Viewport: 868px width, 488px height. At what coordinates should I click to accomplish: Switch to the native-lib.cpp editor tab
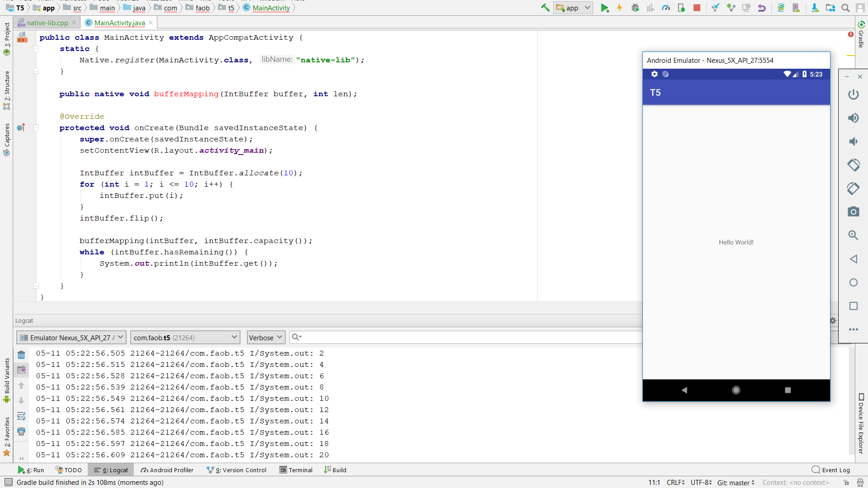click(47, 23)
